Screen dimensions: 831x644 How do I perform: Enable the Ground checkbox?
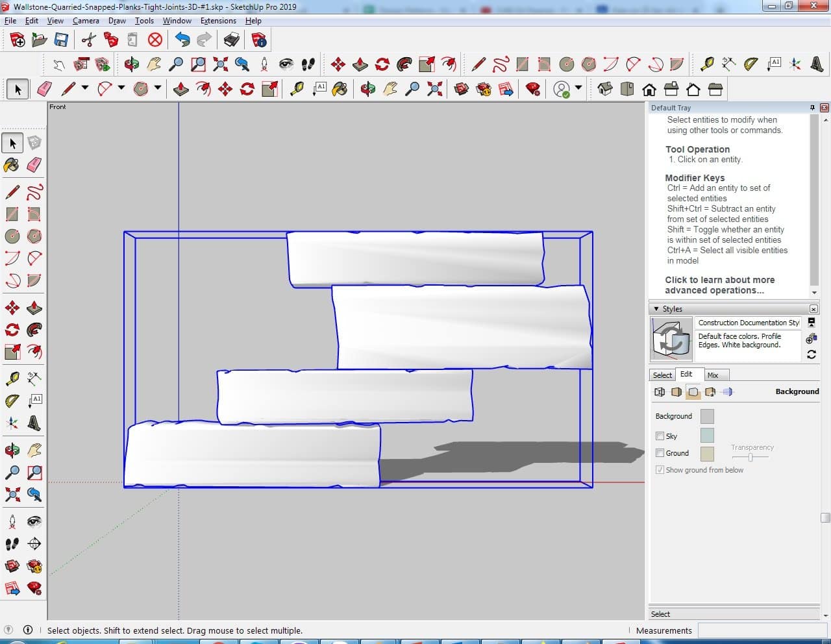(660, 453)
